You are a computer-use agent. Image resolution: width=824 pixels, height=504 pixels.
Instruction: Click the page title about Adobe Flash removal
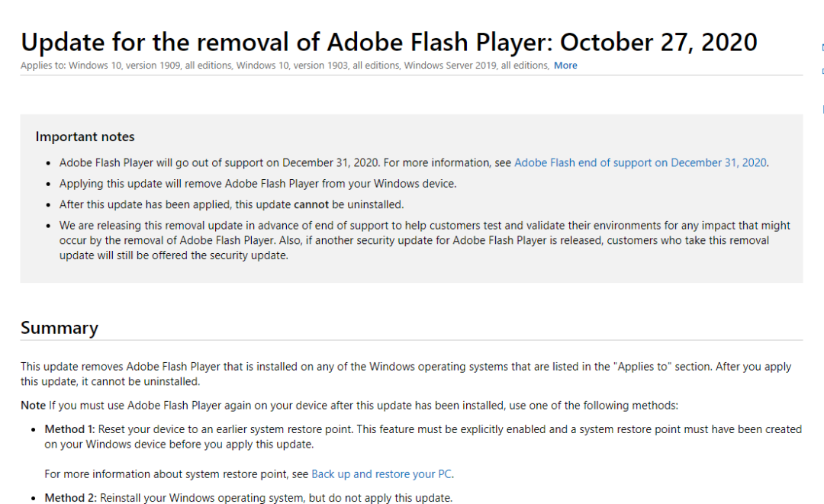(x=389, y=42)
